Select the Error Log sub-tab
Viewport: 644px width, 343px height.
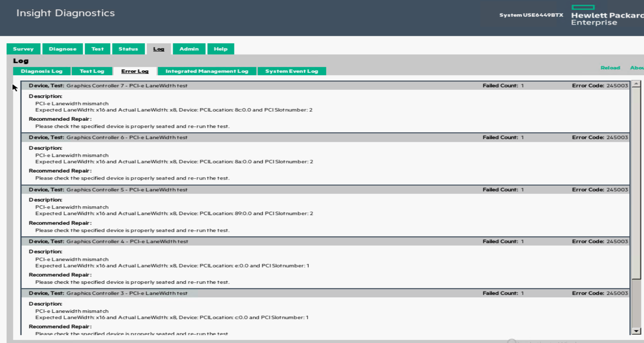tap(135, 71)
